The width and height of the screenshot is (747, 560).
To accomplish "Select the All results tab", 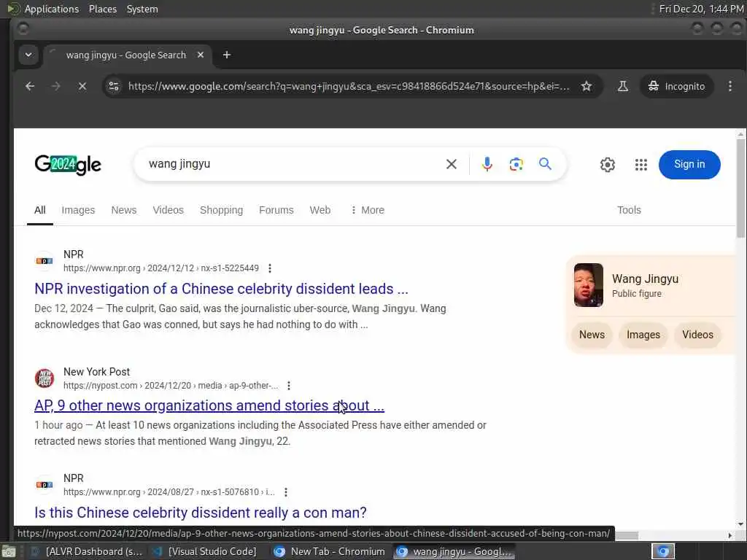I will tap(40, 210).
